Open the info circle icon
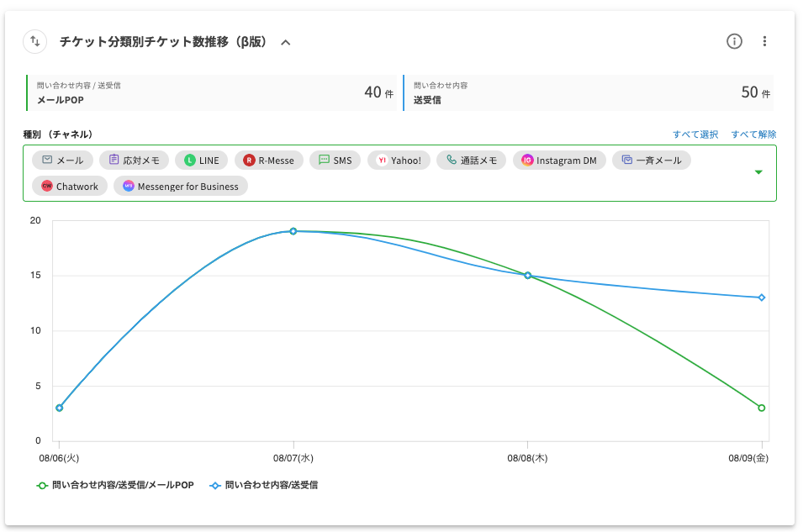The image size is (803, 532). coord(734,41)
